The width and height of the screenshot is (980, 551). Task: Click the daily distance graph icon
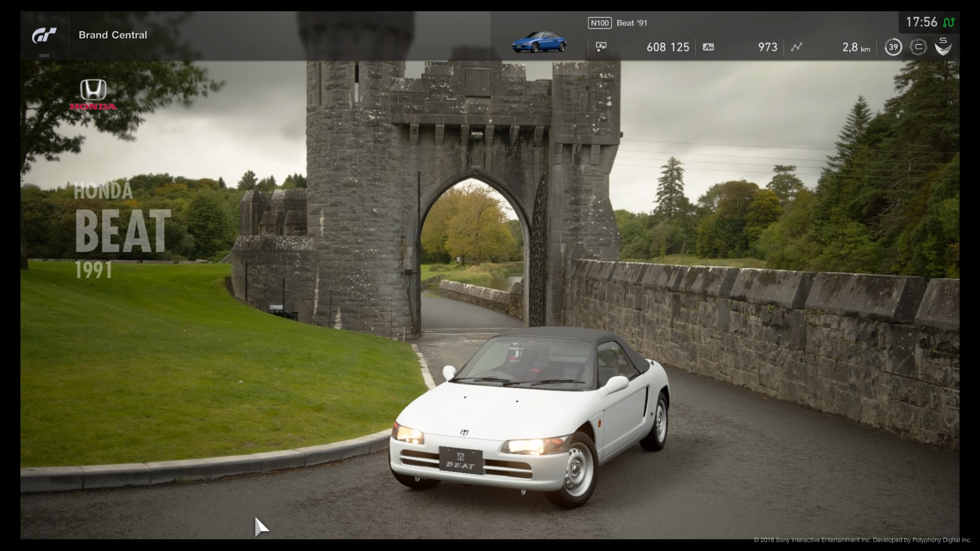pos(796,47)
